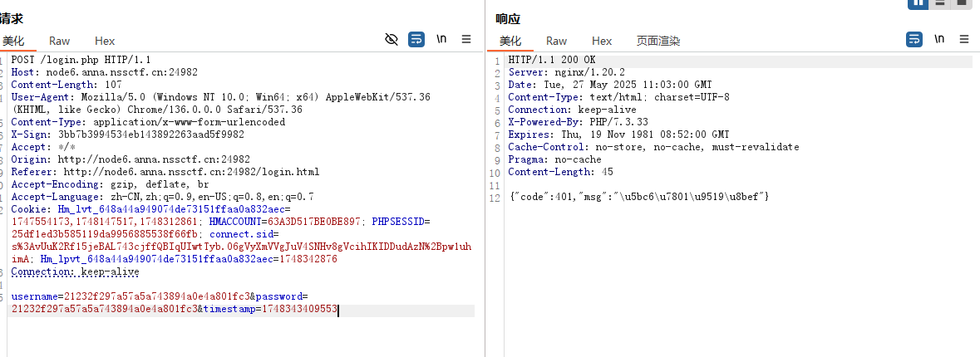Show non-printable characters (\n) in the request panel
This screenshot has height=357, width=980.
click(441, 39)
